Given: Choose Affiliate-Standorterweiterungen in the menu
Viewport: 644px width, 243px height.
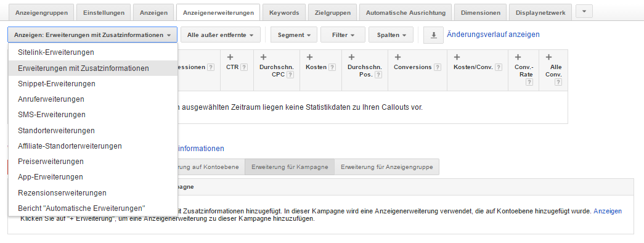Looking at the screenshot, I should coord(93,146).
